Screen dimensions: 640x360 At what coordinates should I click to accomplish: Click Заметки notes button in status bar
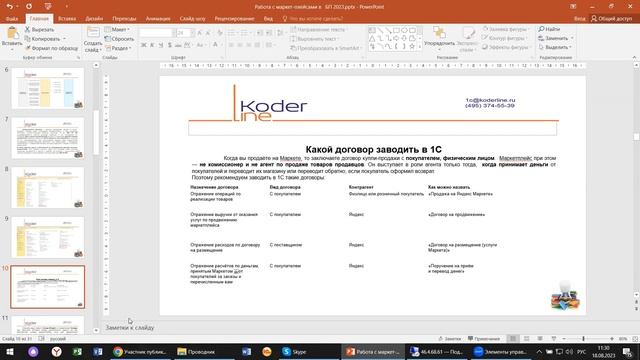point(450,339)
